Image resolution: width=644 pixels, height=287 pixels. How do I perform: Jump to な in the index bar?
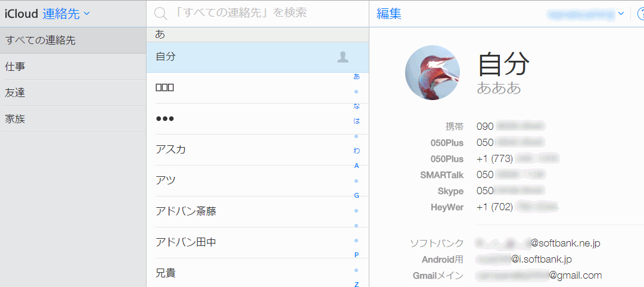pyautogui.click(x=356, y=106)
